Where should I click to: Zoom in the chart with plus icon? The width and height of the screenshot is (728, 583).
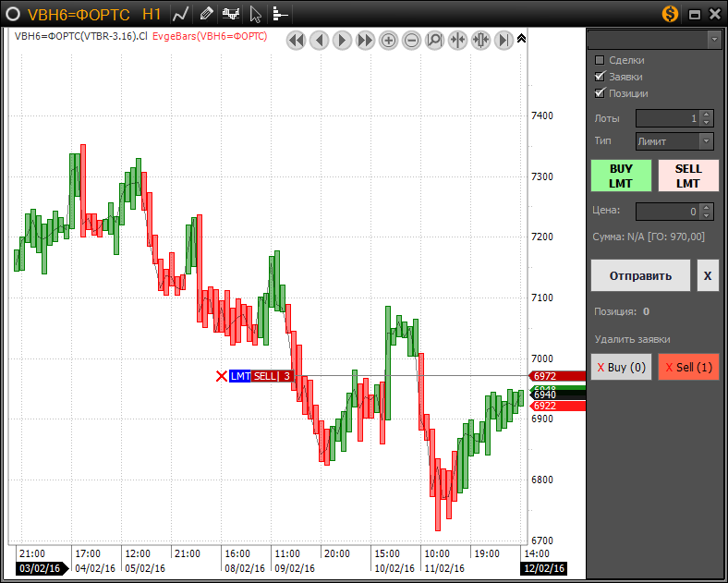[388, 40]
